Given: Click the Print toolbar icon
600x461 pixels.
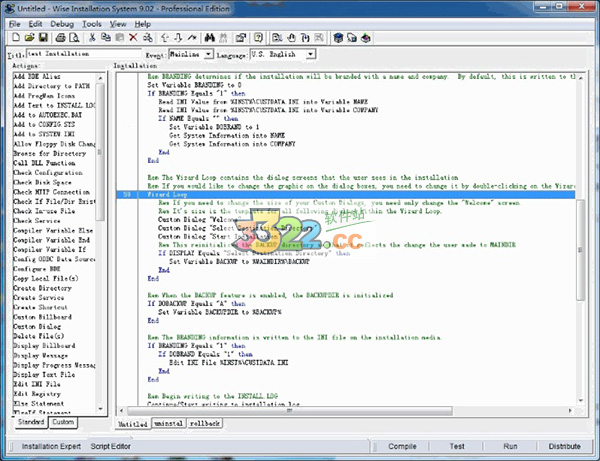Looking at the screenshot, I should tap(60, 37).
